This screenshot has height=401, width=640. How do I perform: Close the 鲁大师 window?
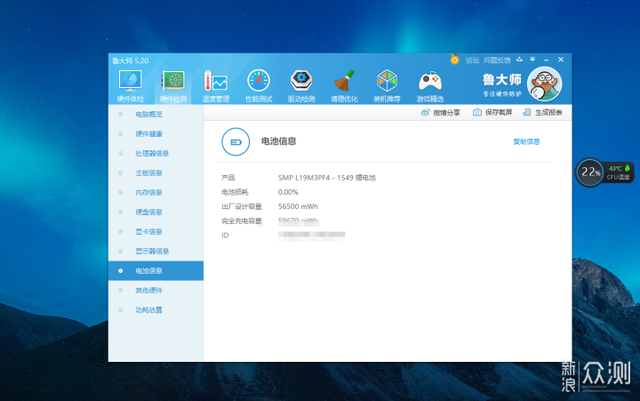pyautogui.click(x=561, y=60)
